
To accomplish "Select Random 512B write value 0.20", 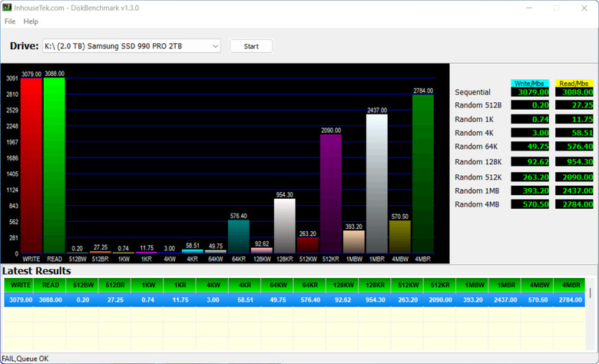I will [530, 105].
